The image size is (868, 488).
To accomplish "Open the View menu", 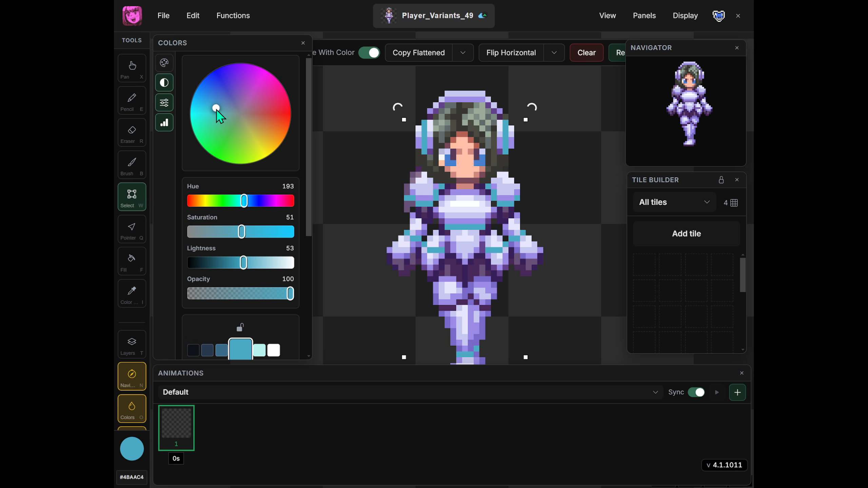I will coord(607,16).
